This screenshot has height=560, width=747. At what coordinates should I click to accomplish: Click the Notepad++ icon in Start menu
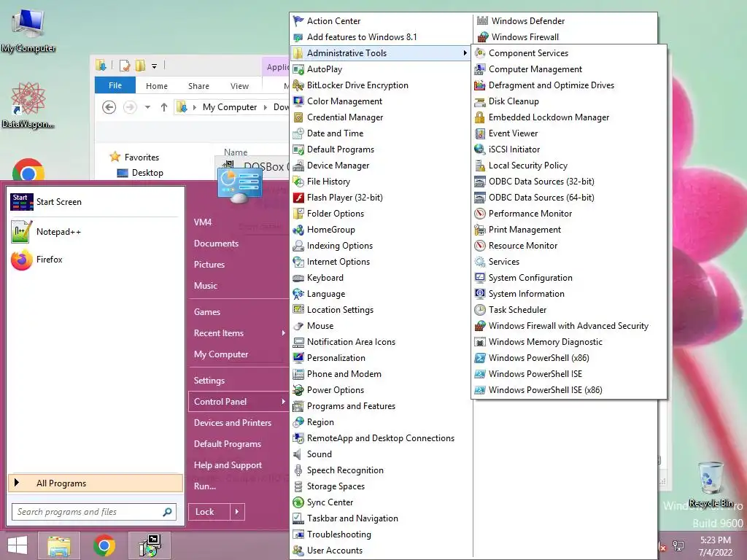coord(21,232)
